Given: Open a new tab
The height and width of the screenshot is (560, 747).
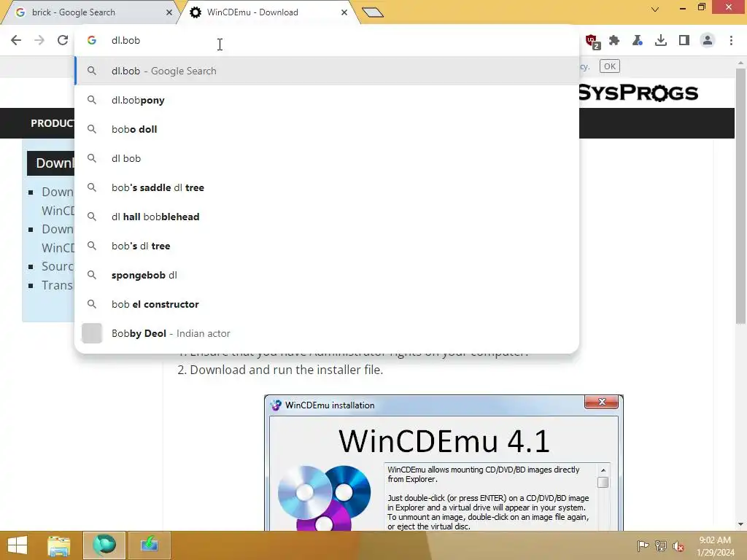Looking at the screenshot, I should pos(373,12).
